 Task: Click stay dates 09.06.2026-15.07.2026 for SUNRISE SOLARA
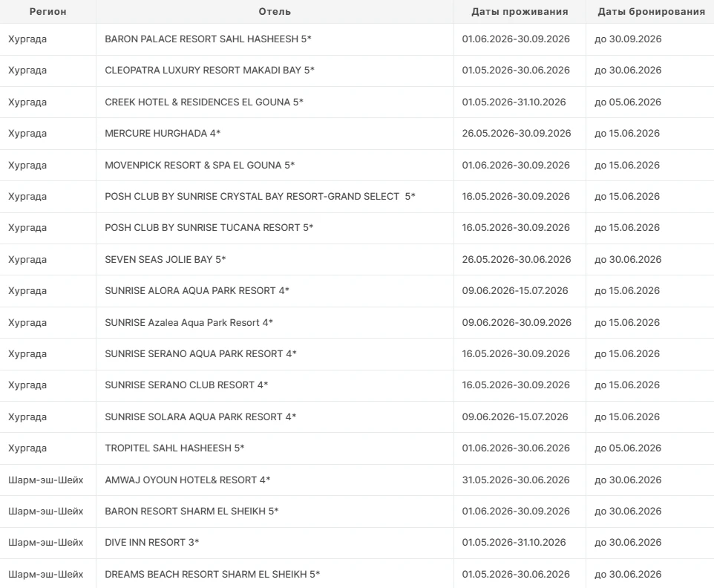(515, 416)
